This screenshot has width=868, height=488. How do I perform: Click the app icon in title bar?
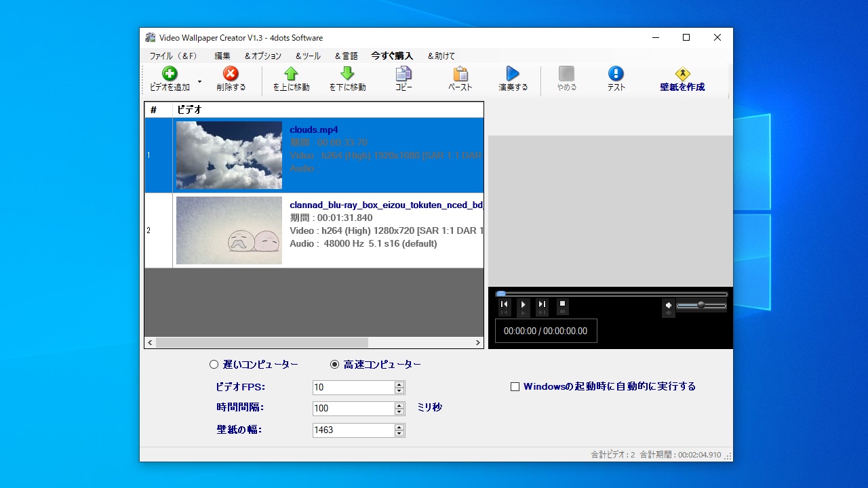click(151, 37)
